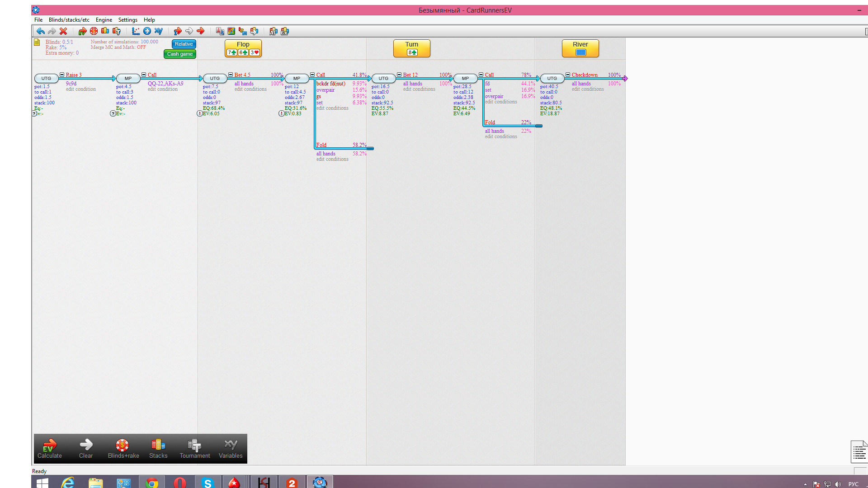Click the chips with arrow icon
The height and width of the screenshot is (488, 868).
254,31
